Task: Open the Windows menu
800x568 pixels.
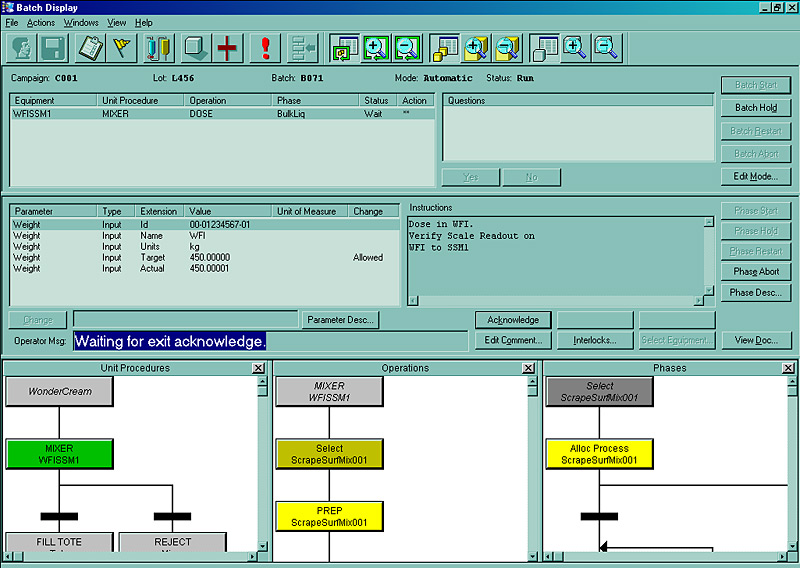Action: coord(81,23)
